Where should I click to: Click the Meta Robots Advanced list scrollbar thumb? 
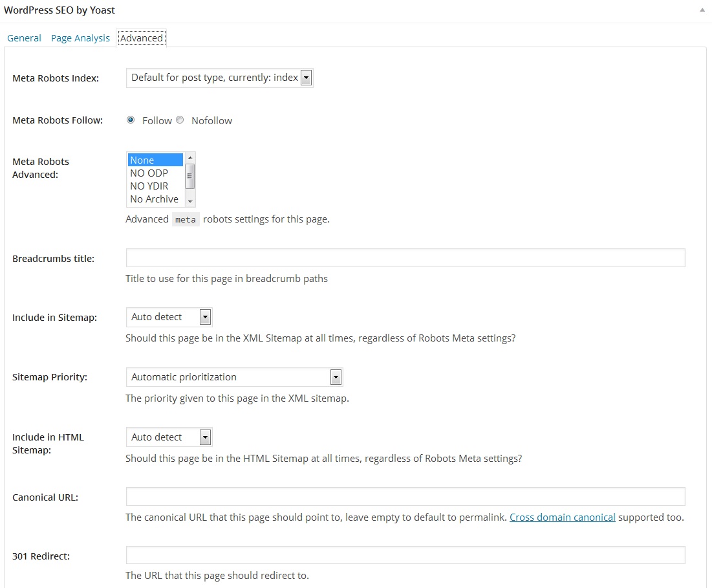(x=190, y=176)
